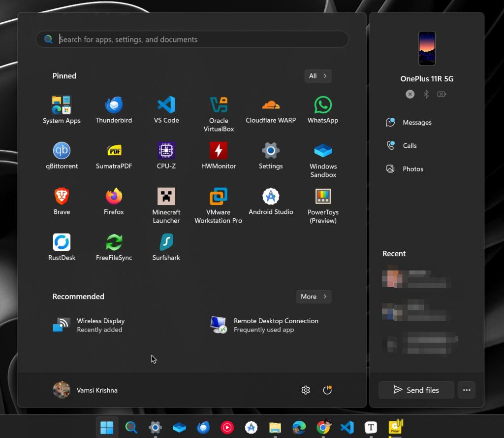Open File Explorer from the taskbar
This screenshot has width=504, height=438.
(x=275, y=427)
